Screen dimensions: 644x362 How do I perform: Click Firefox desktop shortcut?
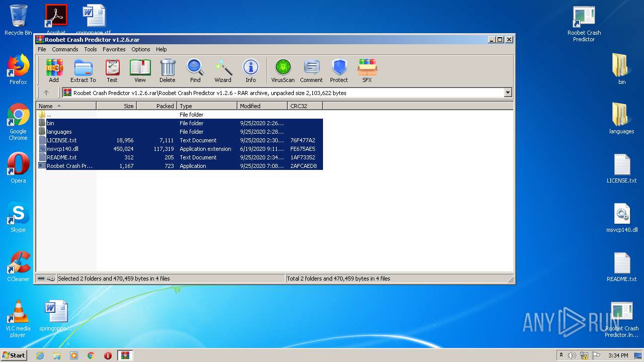pos(18,69)
